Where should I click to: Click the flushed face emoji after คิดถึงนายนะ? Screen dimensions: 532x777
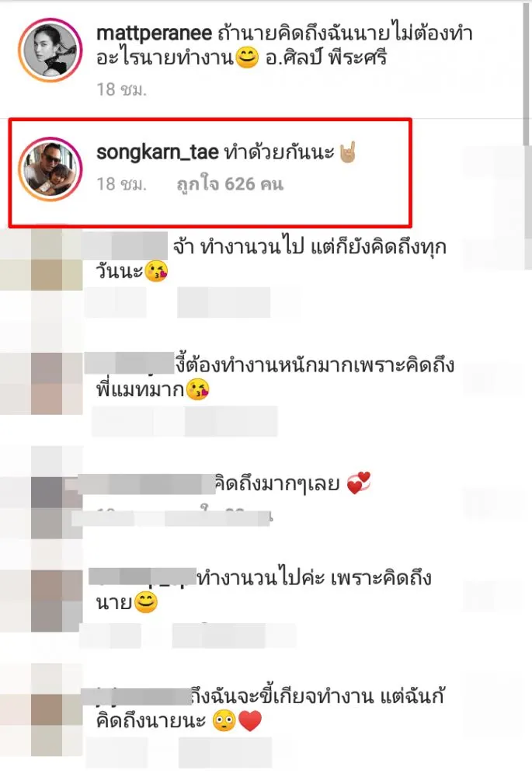pos(224,721)
